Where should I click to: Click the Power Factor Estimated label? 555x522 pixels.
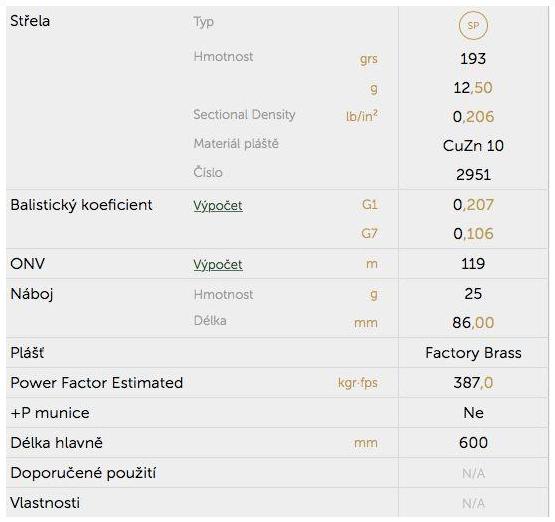point(97,383)
